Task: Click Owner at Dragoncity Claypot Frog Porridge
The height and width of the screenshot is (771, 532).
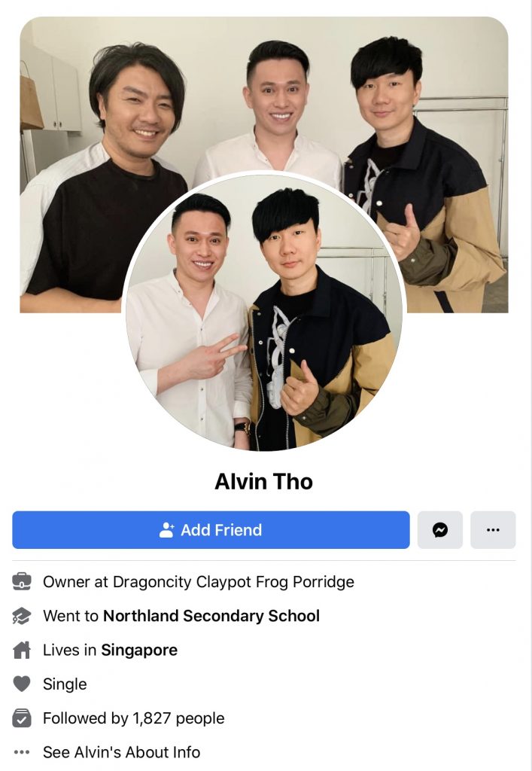Action: click(x=199, y=582)
